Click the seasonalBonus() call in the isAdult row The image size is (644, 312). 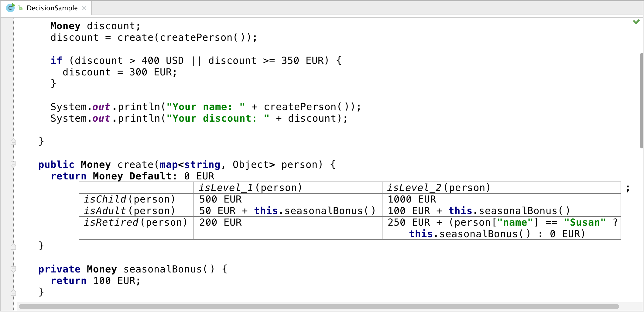click(x=325, y=211)
